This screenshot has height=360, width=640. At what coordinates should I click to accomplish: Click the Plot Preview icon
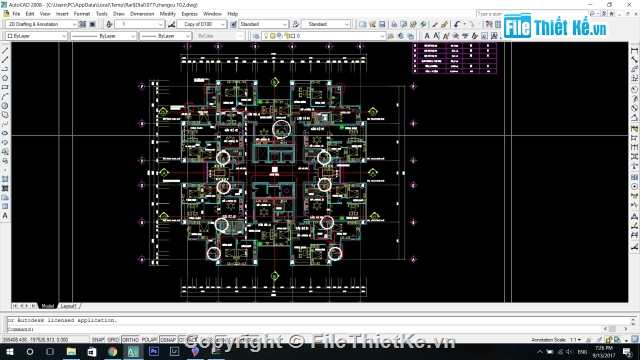403,24
